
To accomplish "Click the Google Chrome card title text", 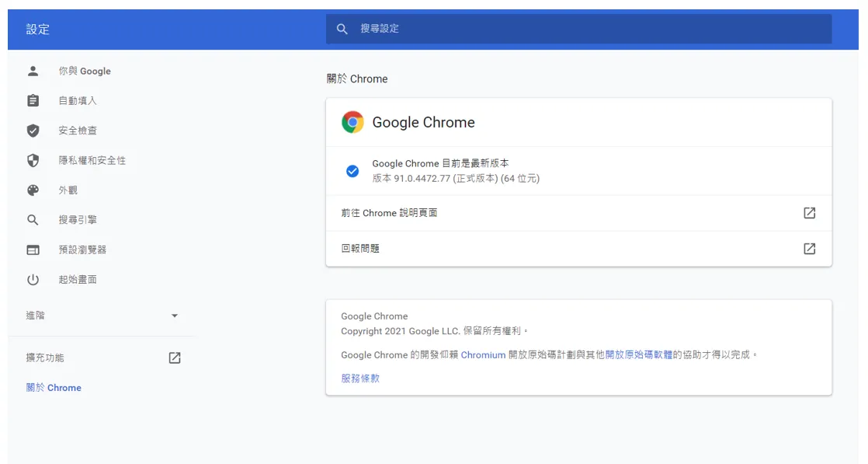I will (423, 122).
